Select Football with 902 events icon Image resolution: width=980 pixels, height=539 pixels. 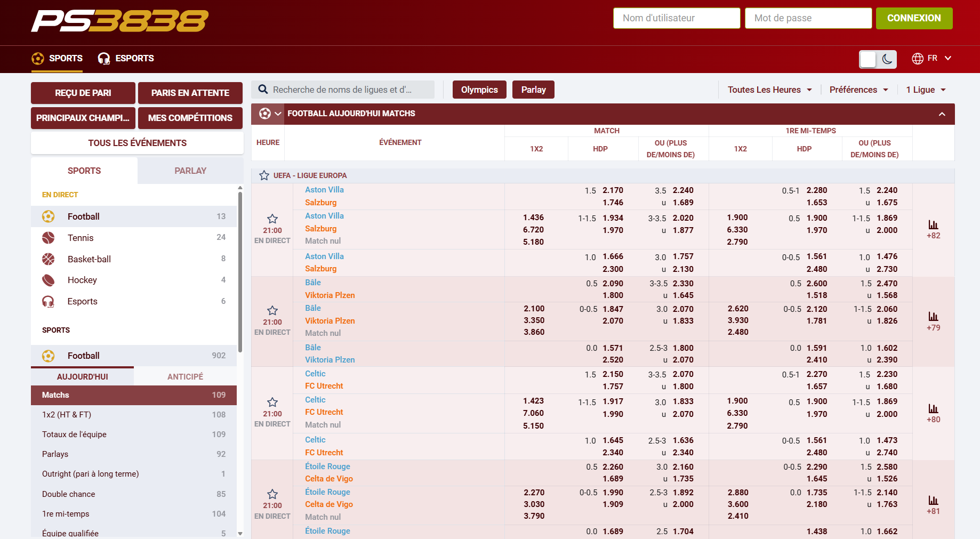tap(49, 356)
